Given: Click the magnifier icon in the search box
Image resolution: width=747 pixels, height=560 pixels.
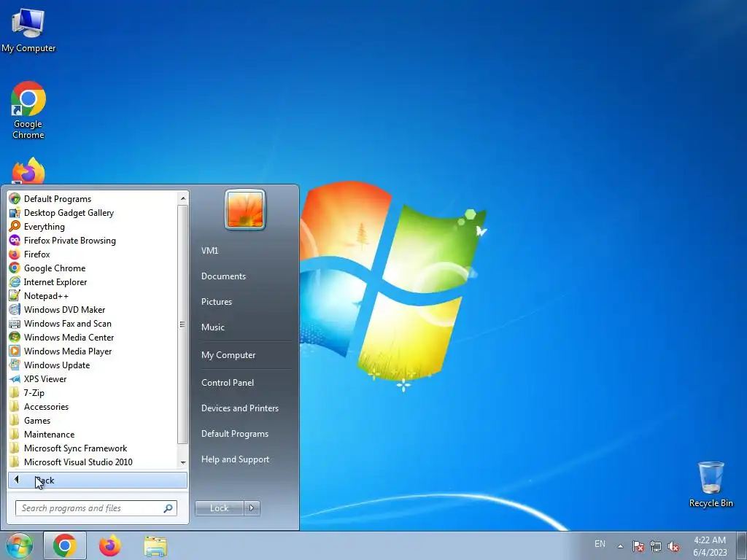Looking at the screenshot, I should click(168, 508).
